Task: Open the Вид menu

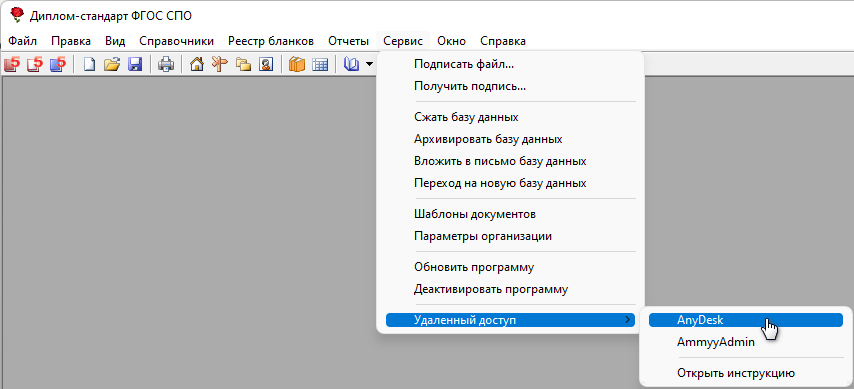Action: point(115,41)
